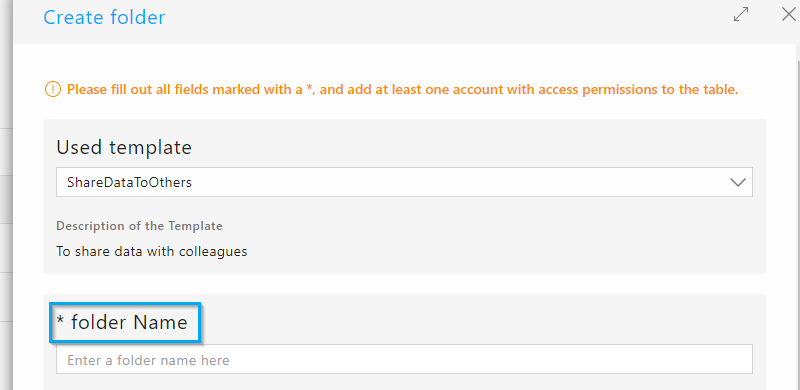The image size is (800, 390).
Task: Close the Create folder dialog
Action: [789, 15]
